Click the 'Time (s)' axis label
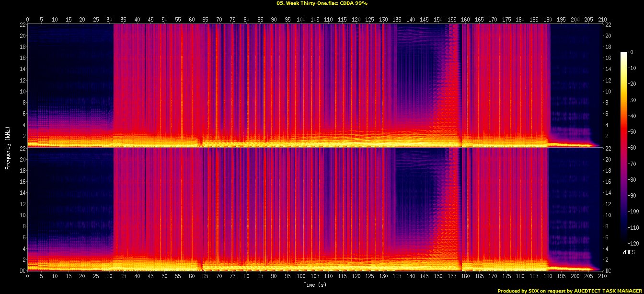 click(x=315, y=285)
